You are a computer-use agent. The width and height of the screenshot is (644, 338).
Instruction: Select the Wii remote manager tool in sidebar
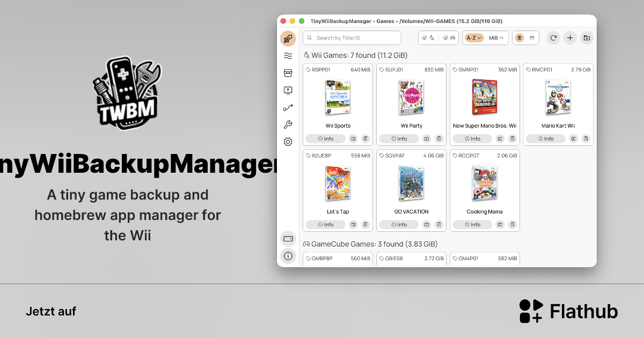click(288, 39)
